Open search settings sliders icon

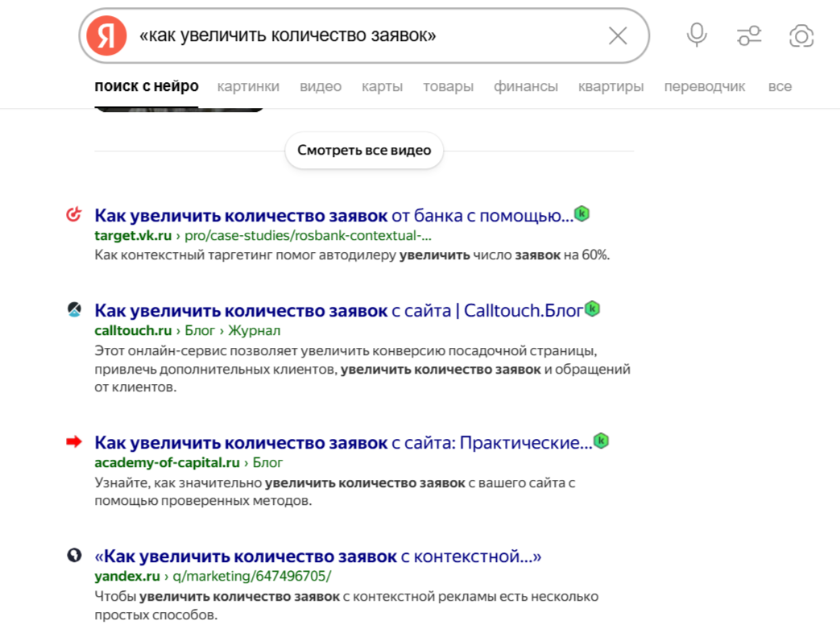[749, 36]
